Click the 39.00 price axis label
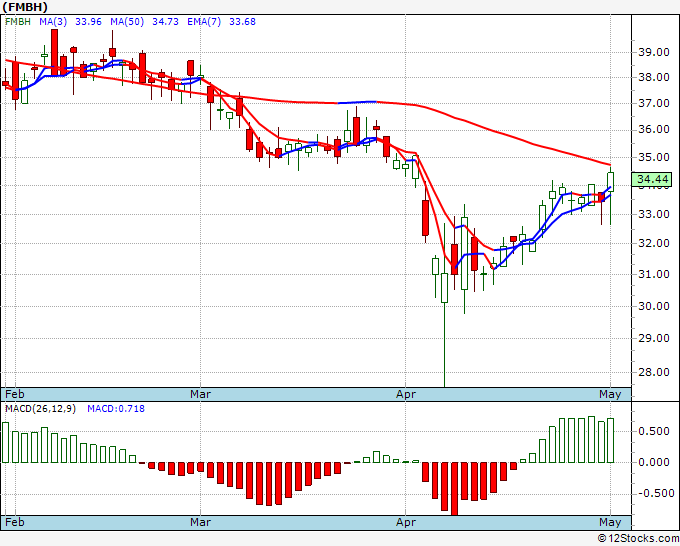680x546 pixels. click(x=654, y=52)
